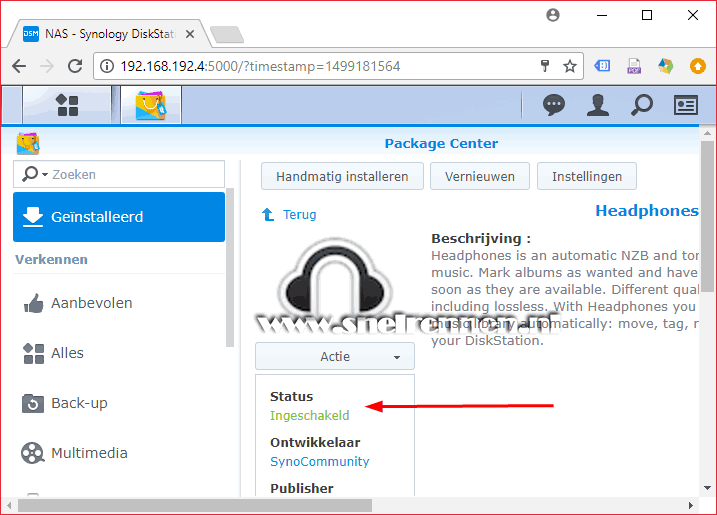Image resolution: width=717 pixels, height=515 pixels.
Task: Click the Beschrijving heading
Action: click(x=481, y=238)
